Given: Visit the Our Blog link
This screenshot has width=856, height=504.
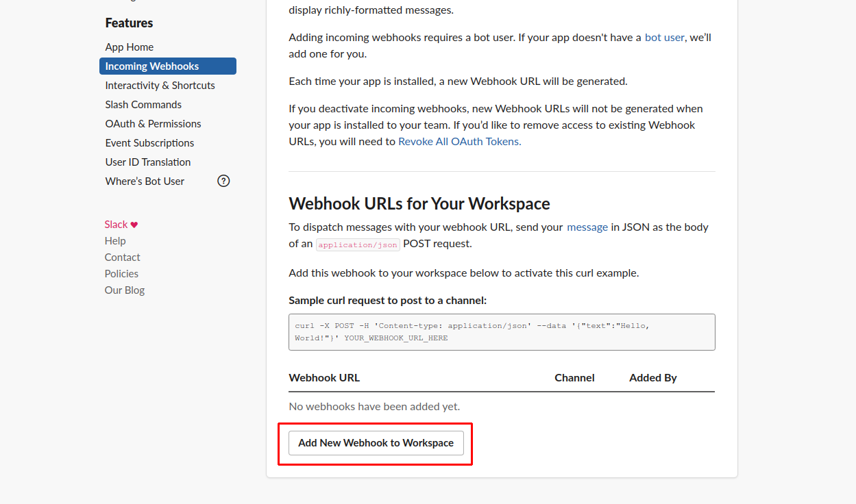Looking at the screenshot, I should (125, 290).
